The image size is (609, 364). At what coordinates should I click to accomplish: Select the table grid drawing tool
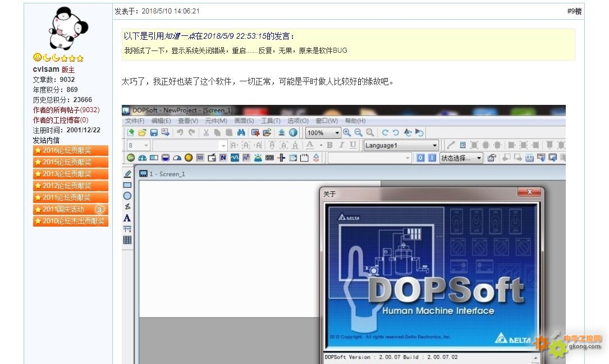click(x=127, y=240)
